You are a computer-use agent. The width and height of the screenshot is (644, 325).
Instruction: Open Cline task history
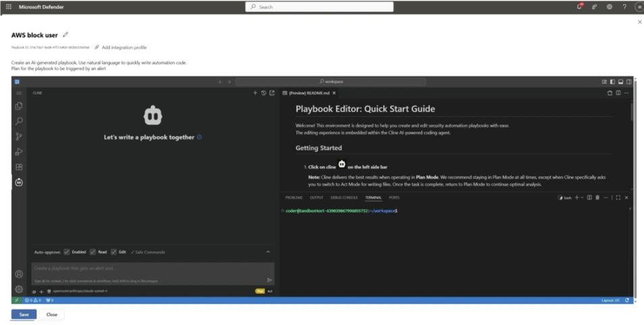pos(264,93)
